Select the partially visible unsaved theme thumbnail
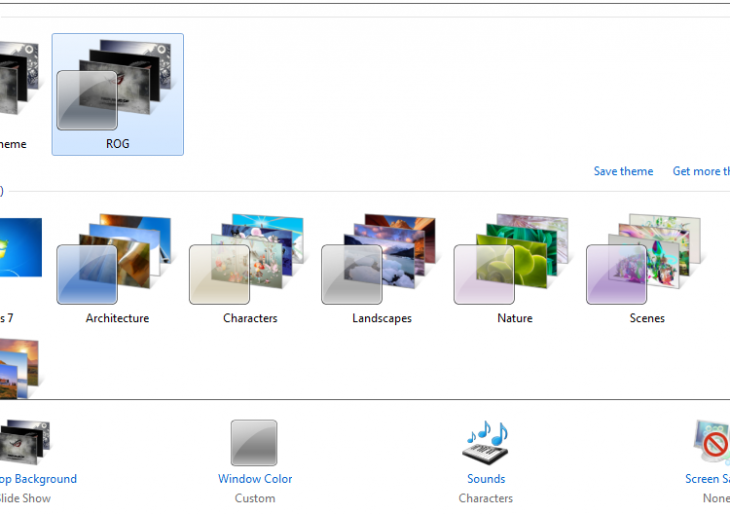This screenshot has height=514, width=730. click(x=19, y=78)
